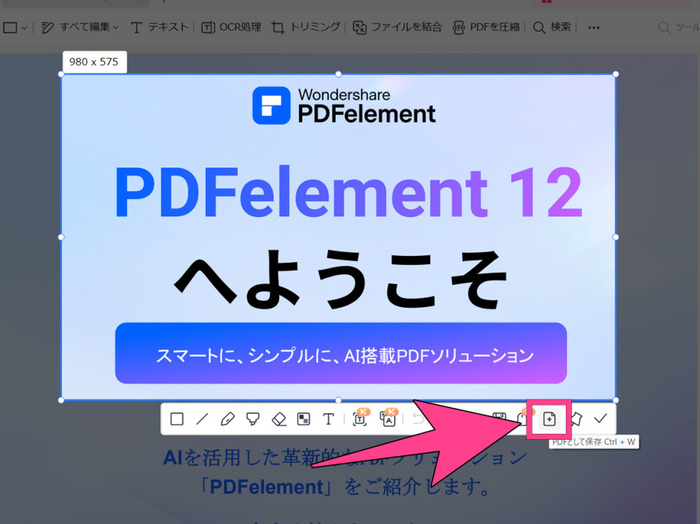Select the rectangle drawing tool in screenshot toolbar

point(177,419)
